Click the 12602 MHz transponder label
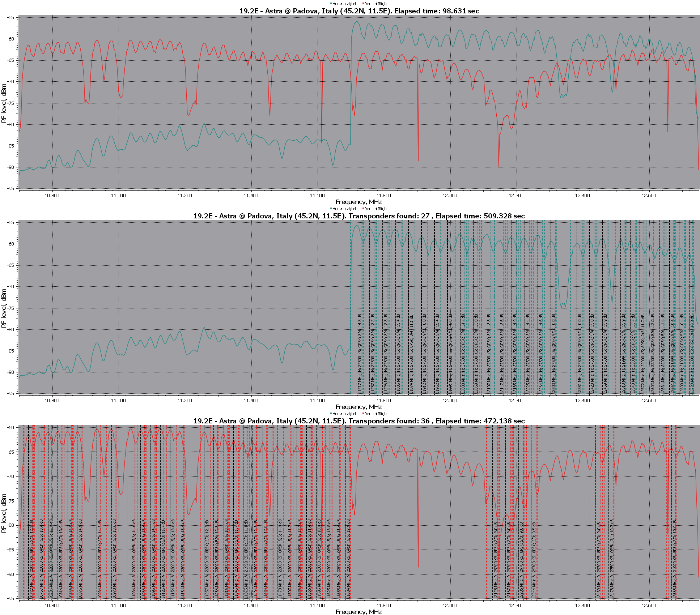The image size is (700, 615). tap(653, 354)
